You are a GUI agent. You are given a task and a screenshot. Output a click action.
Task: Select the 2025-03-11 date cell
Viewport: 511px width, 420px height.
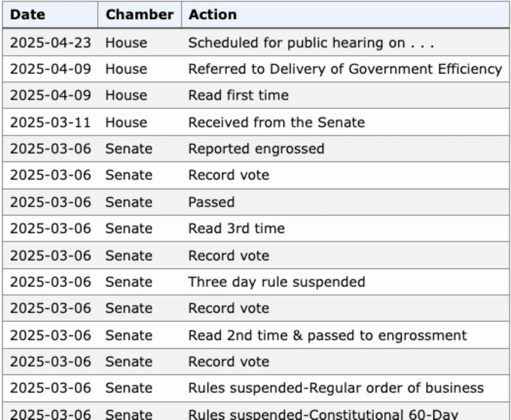pos(51,122)
